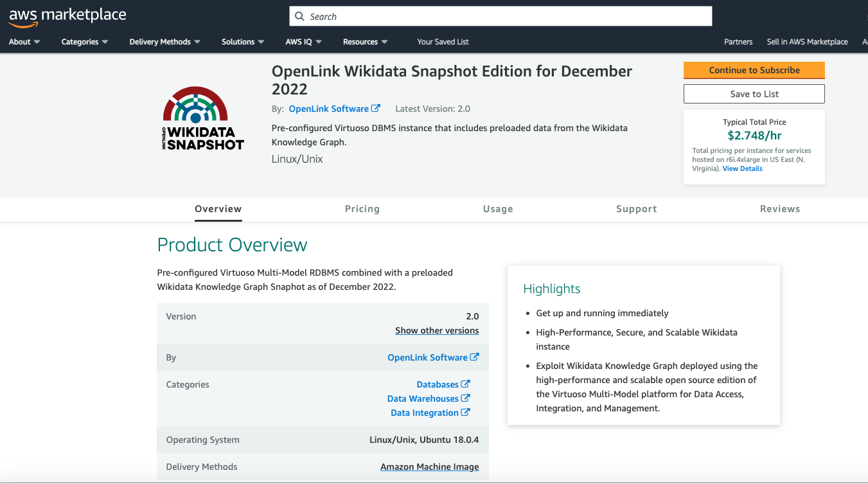Click the Typical Total Price label
This screenshot has height=484, width=868.
coord(754,122)
